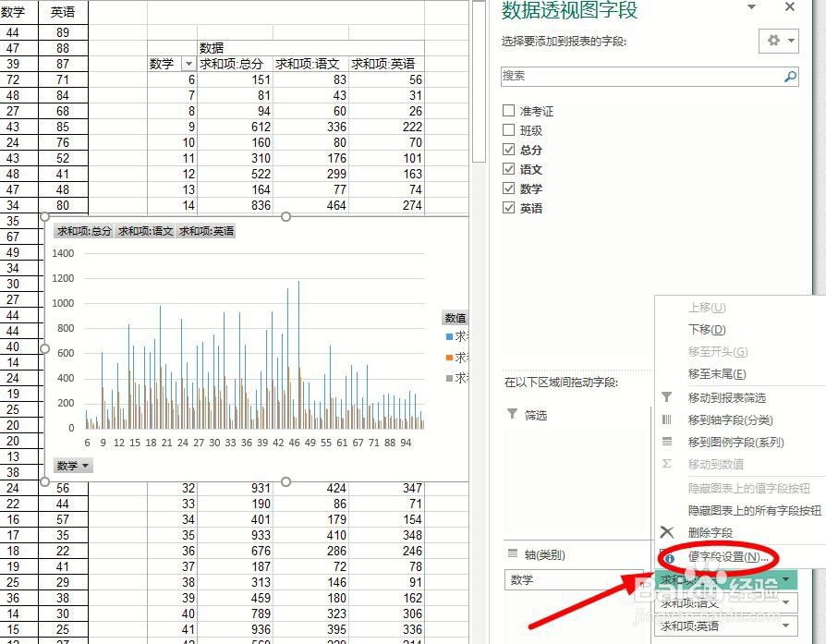Click the 数学 field button on the chart
The height and width of the screenshot is (644, 826).
(73, 466)
